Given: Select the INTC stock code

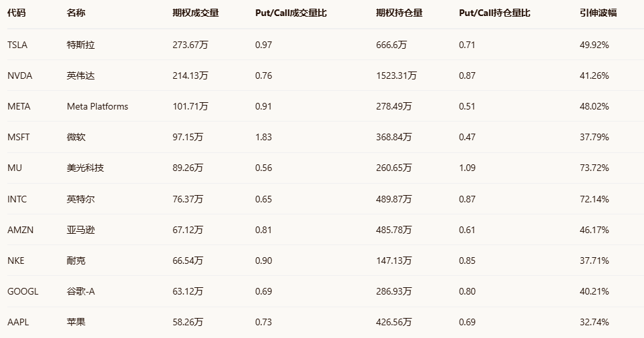Looking at the screenshot, I should tap(17, 199).
